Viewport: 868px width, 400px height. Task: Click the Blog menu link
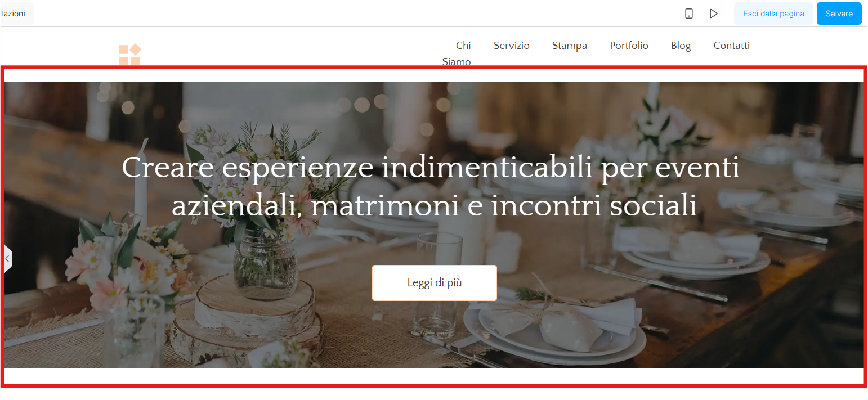681,46
